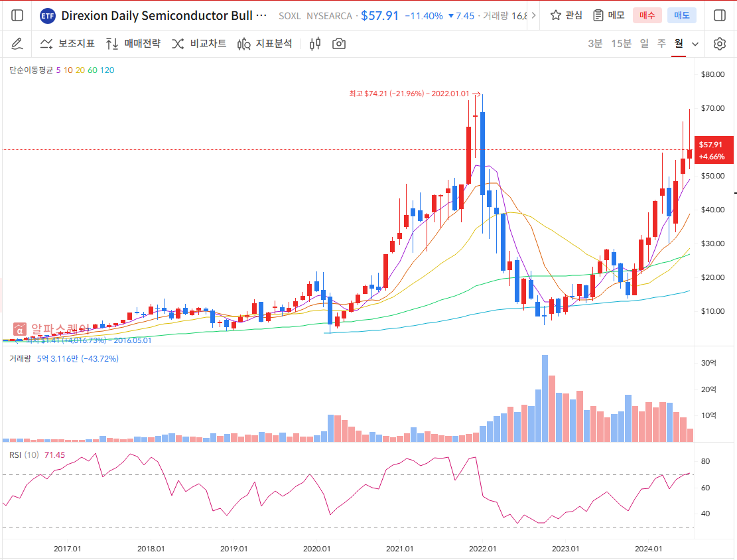Screen dimensions: 737x560
Task: Select 월 monthly timeframe
Action: click(x=679, y=44)
